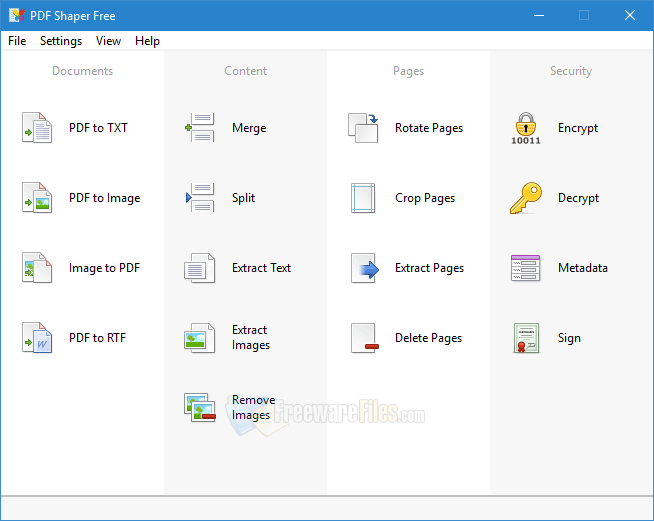Open the View menu
Viewport: 654px width, 521px height.
108,41
